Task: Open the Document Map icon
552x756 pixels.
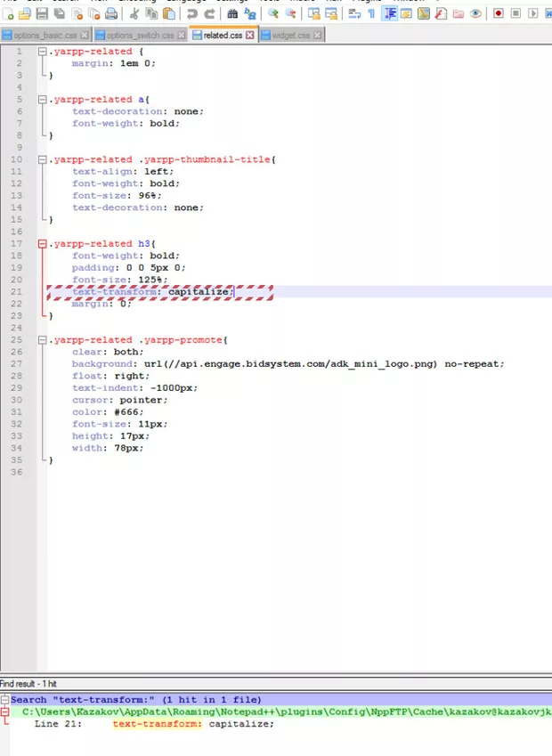Action: [x=424, y=13]
